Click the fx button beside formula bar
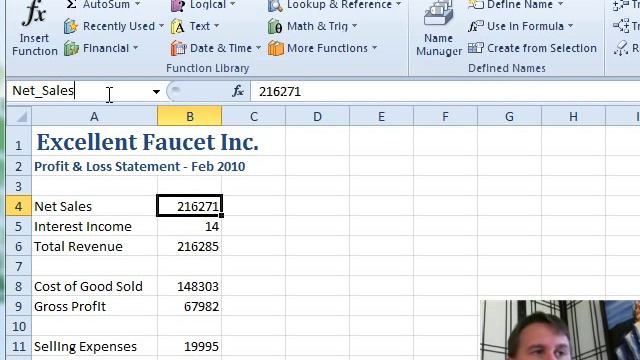 tap(238, 91)
